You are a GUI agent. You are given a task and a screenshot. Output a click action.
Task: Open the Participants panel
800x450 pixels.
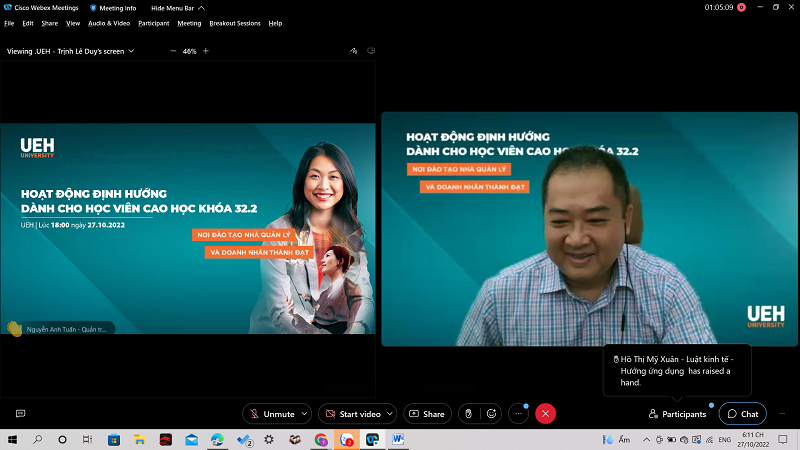click(x=677, y=414)
